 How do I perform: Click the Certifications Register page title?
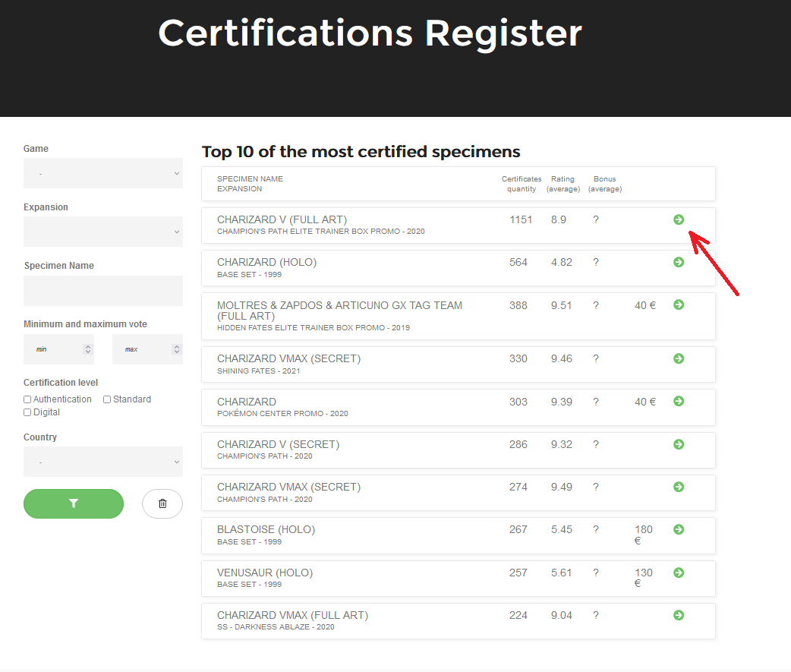coord(370,33)
